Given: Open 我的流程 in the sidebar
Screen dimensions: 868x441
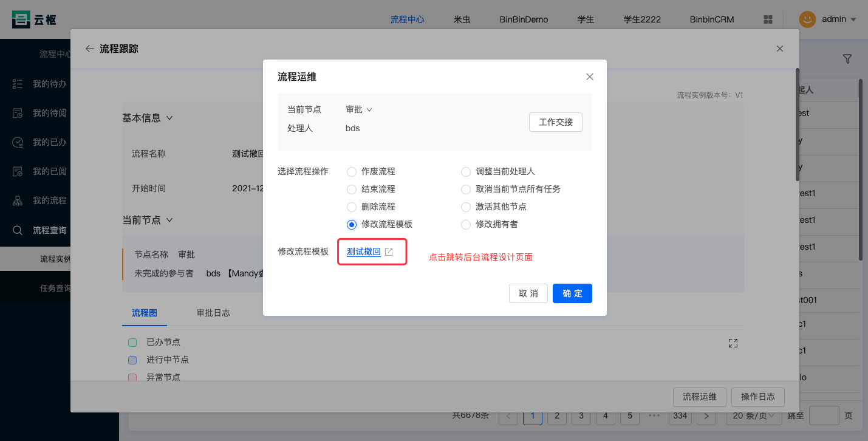Looking at the screenshot, I should [x=50, y=200].
